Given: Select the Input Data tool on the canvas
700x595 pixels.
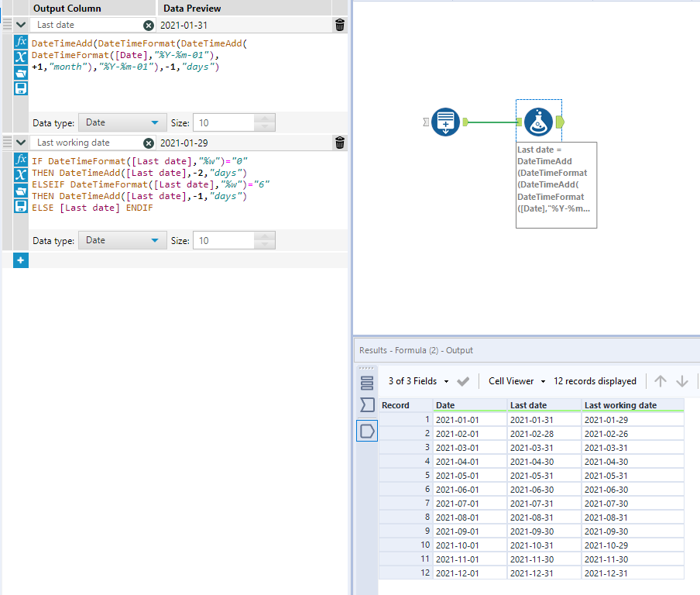Looking at the screenshot, I should pyautogui.click(x=445, y=122).
